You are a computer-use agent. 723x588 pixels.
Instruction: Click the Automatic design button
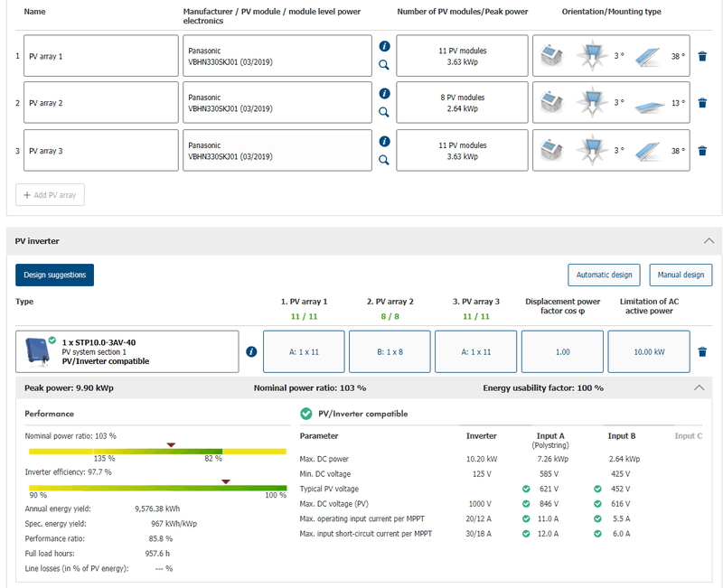(604, 275)
